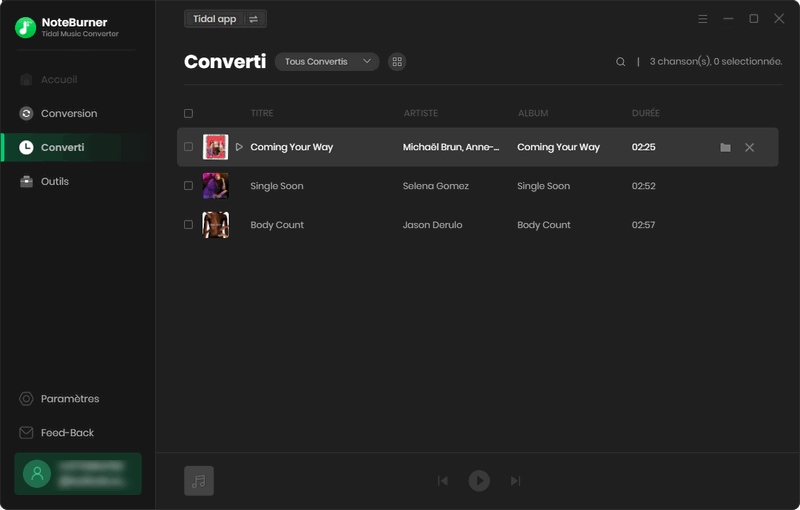Image resolution: width=800 pixels, height=510 pixels.
Task: Check the Coming Your Way checkbox
Action: (188, 147)
